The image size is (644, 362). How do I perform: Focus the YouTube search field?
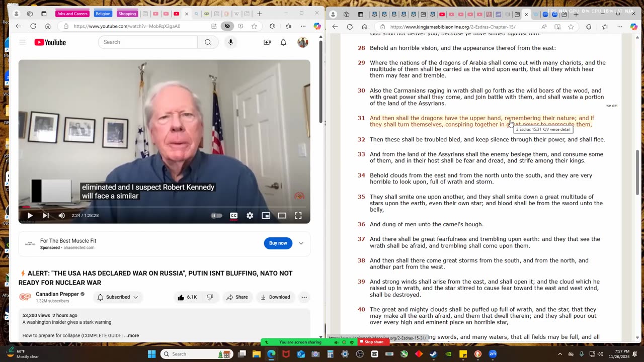coord(148,42)
